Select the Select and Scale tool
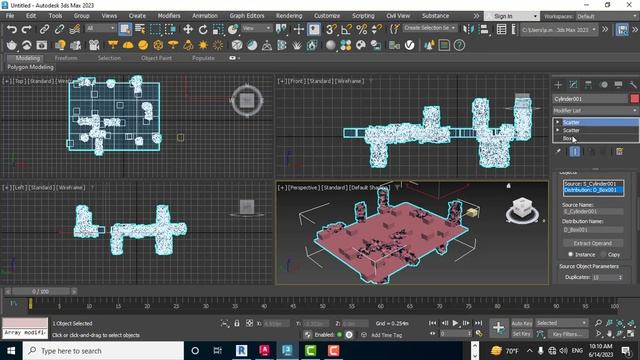Image resolution: width=640 pixels, height=360 pixels. (x=218, y=29)
